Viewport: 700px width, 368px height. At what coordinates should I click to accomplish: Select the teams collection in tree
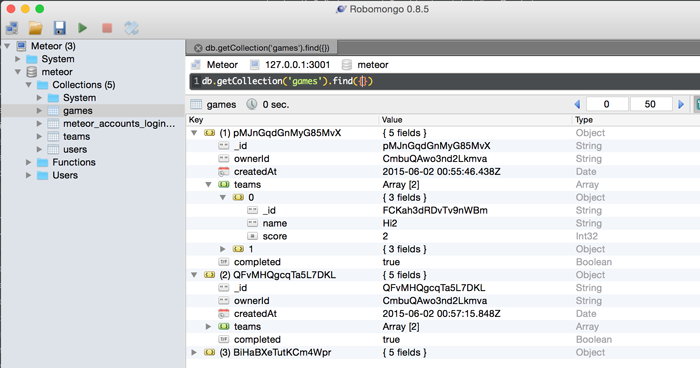(76, 137)
